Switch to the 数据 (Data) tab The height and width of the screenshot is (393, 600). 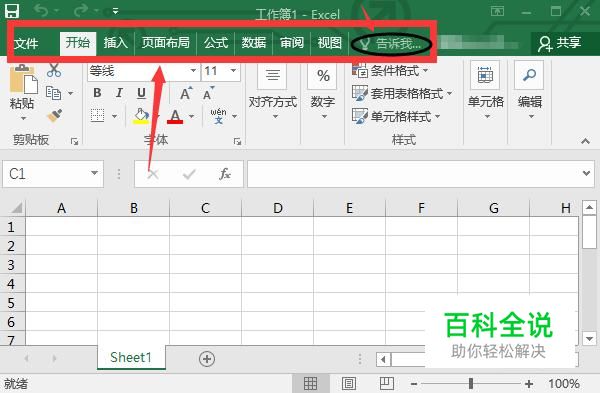pyautogui.click(x=254, y=42)
